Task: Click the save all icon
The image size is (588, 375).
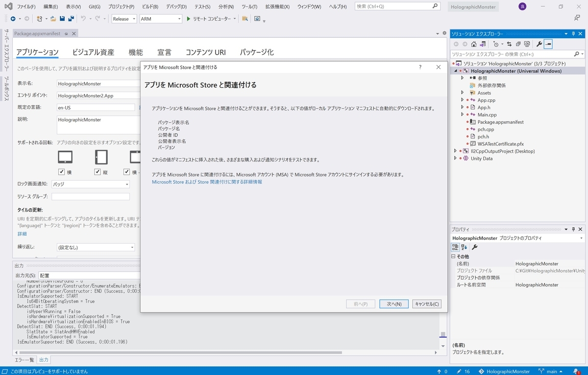Action: [71, 19]
